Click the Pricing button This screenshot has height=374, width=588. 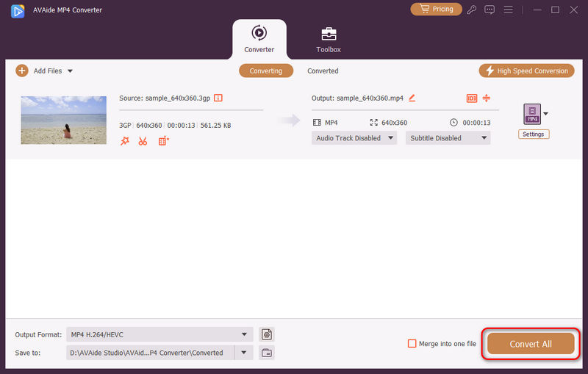(x=436, y=10)
